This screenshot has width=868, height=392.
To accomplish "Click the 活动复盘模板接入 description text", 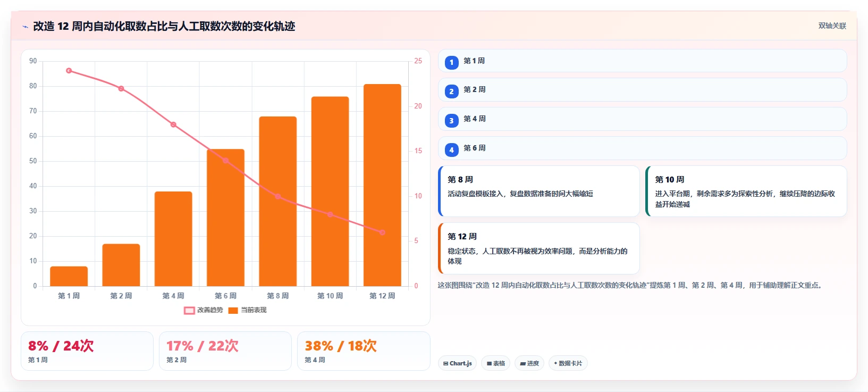I will tap(520, 194).
